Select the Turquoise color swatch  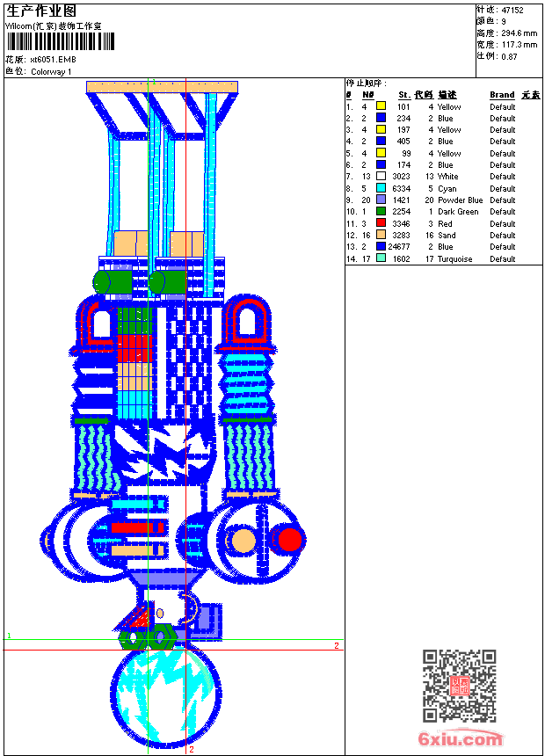(381, 258)
